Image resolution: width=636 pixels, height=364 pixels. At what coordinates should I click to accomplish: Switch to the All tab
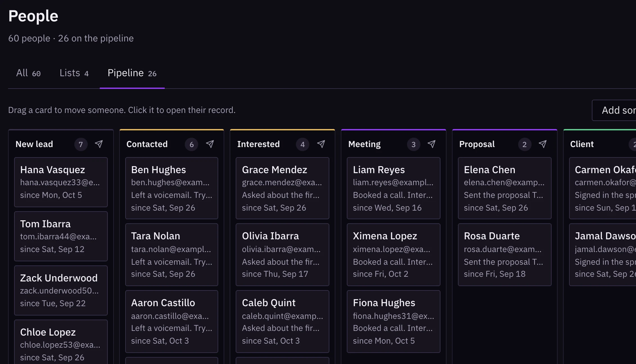click(28, 73)
